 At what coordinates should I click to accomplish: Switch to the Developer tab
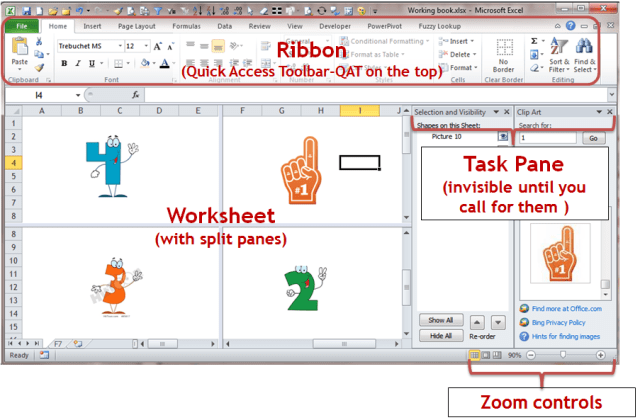(x=335, y=26)
